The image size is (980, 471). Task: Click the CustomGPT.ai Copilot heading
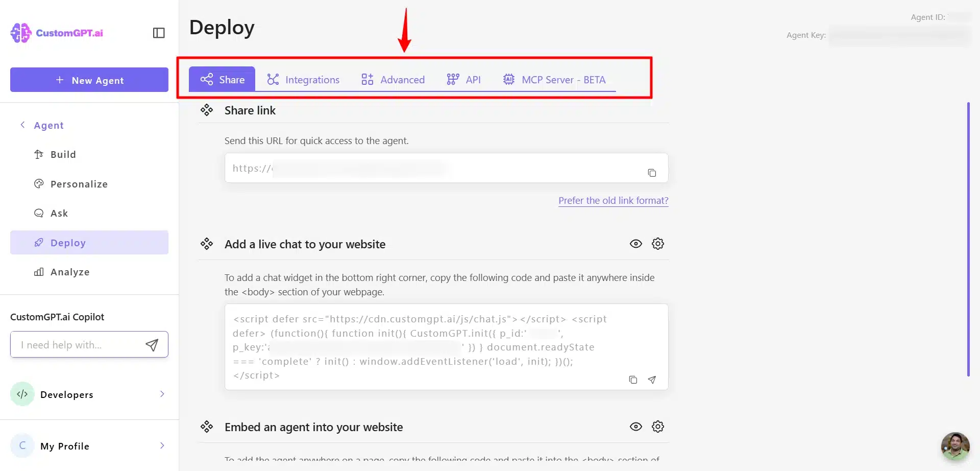pyautogui.click(x=57, y=317)
